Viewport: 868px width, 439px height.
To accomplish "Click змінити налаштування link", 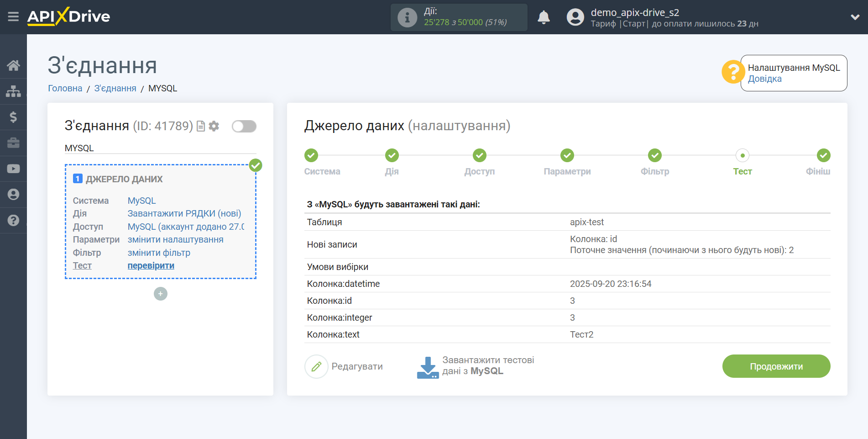I will tap(175, 239).
